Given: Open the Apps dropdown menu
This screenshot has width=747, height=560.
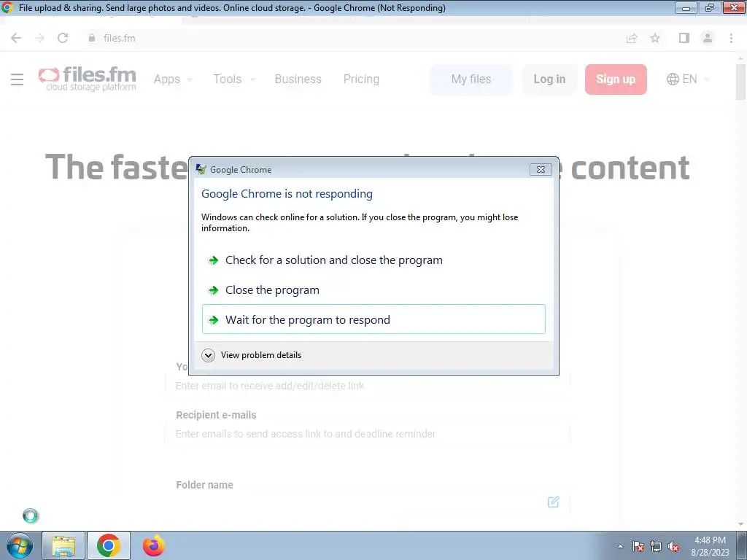Looking at the screenshot, I should [173, 79].
